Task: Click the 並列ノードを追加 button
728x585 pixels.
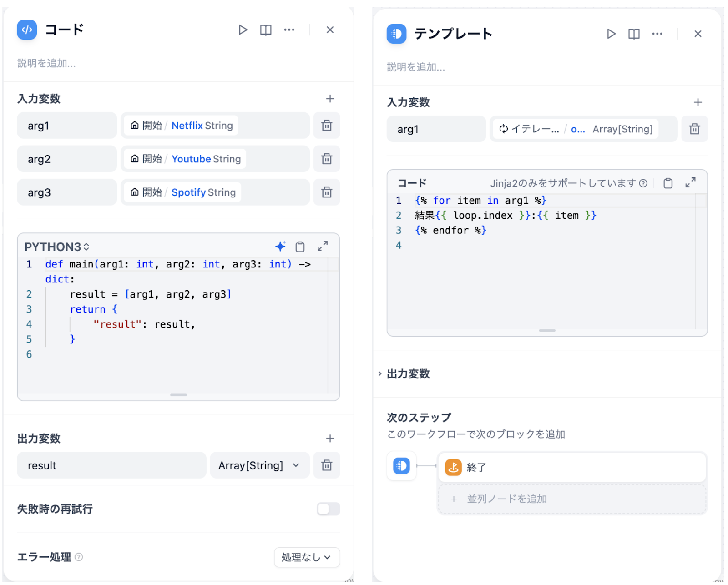Action: click(571, 499)
